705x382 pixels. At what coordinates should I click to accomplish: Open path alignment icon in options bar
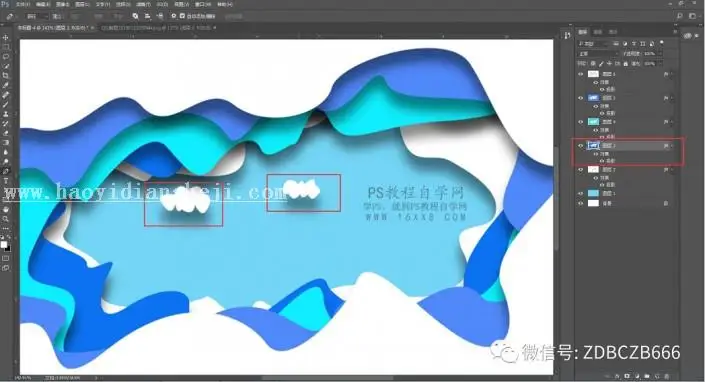click(147, 16)
